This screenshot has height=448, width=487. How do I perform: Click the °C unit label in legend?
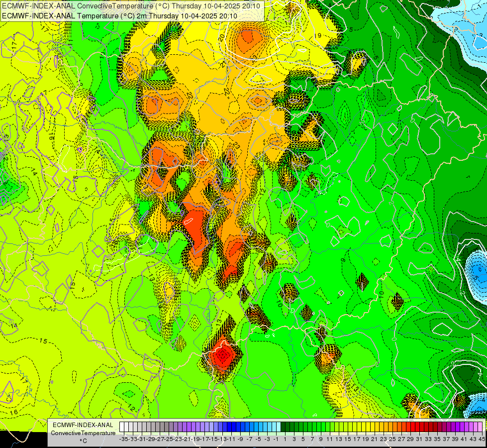pyautogui.click(x=83, y=441)
